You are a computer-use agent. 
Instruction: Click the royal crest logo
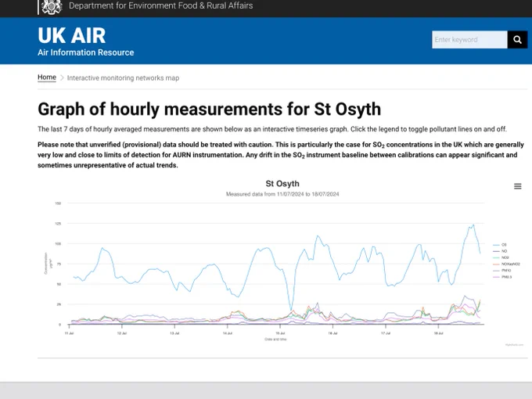click(x=52, y=6)
